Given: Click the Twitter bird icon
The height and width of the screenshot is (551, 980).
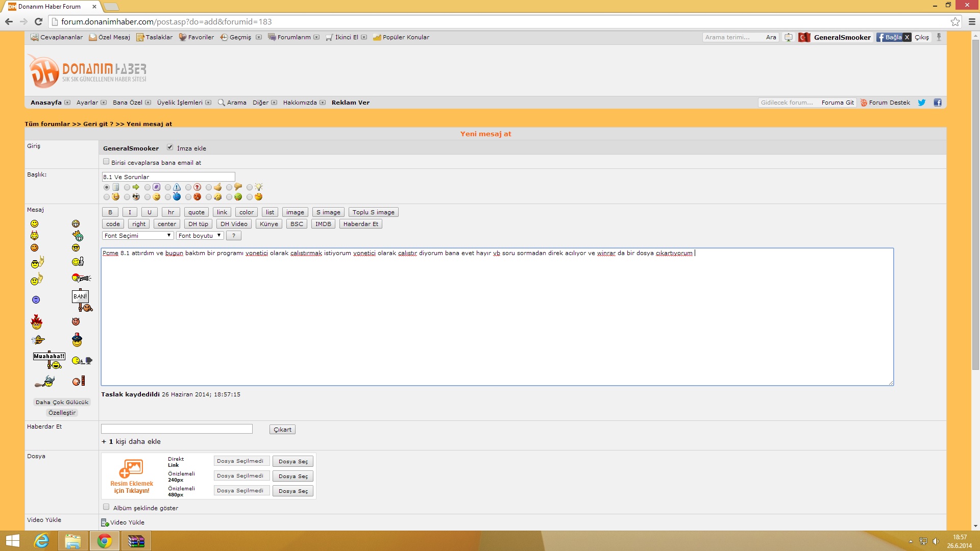Looking at the screenshot, I should (x=921, y=103).
